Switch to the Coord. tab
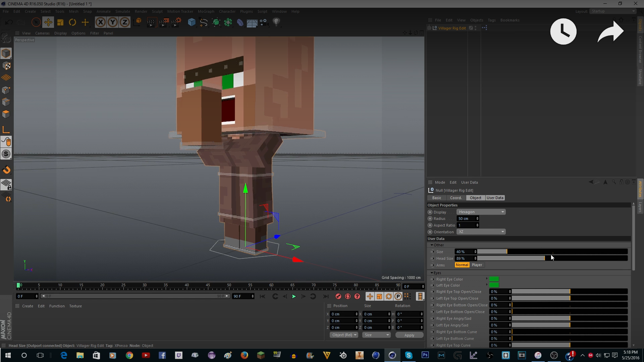The height and width of the screenshot is (362, 644). pyautogui.click(x=456, y=198)
